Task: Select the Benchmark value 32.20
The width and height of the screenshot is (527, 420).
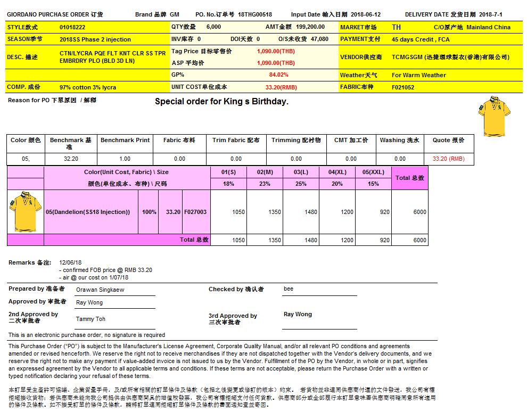Action: pyautogui.click(x=71, y=159)
